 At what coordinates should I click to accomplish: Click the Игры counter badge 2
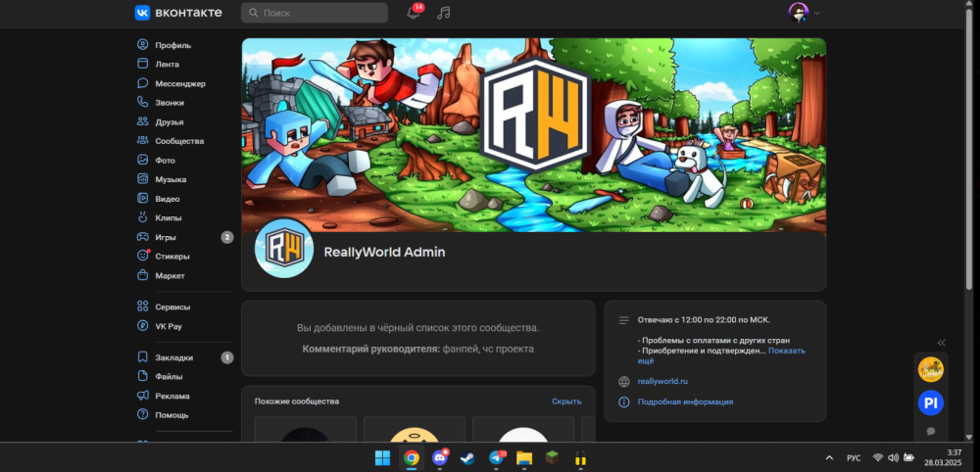[227, 237]
